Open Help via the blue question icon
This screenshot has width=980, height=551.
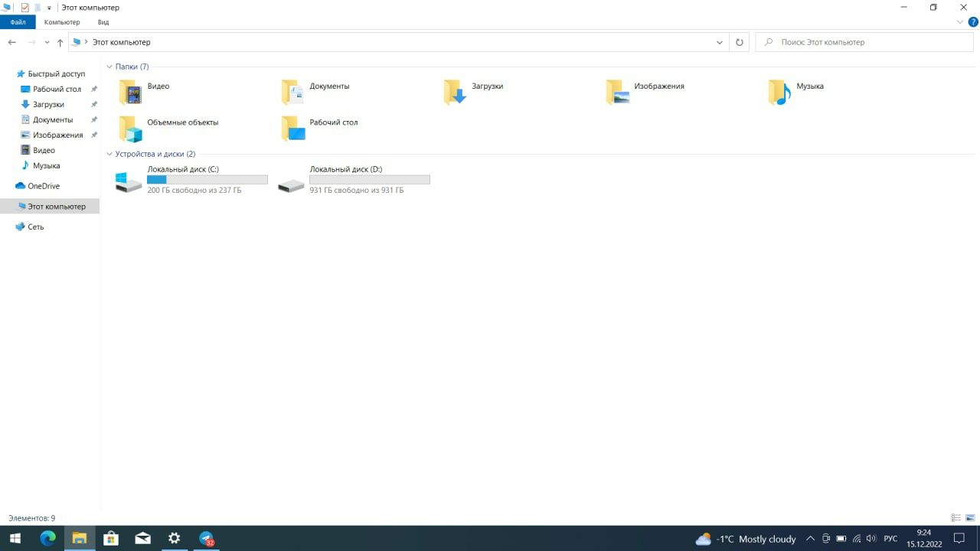tap(973, 22)
